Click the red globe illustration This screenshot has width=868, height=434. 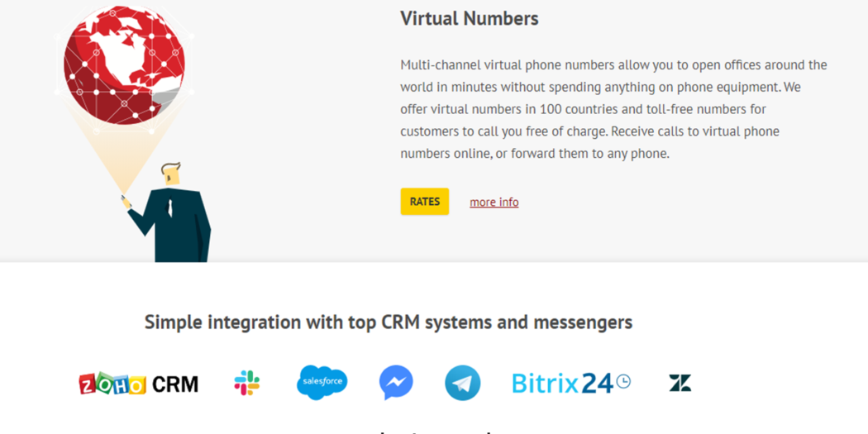pyautogui.click(x=125, y=66)
